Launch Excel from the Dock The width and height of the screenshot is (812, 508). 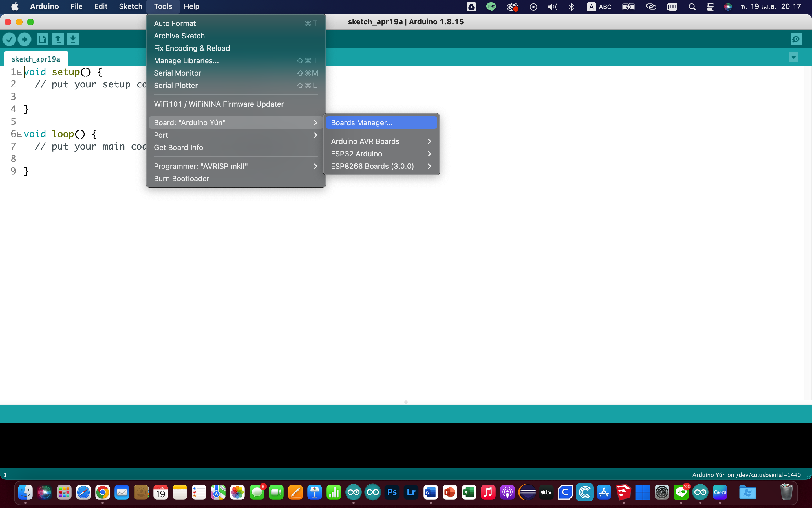pyautogui.click(x=469, y=492)
